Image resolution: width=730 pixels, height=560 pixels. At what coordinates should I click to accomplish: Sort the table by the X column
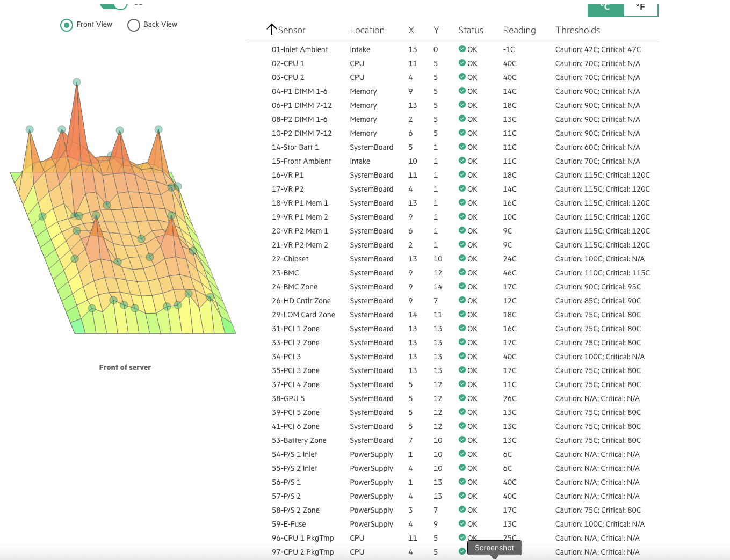click(x=411, y=30)
